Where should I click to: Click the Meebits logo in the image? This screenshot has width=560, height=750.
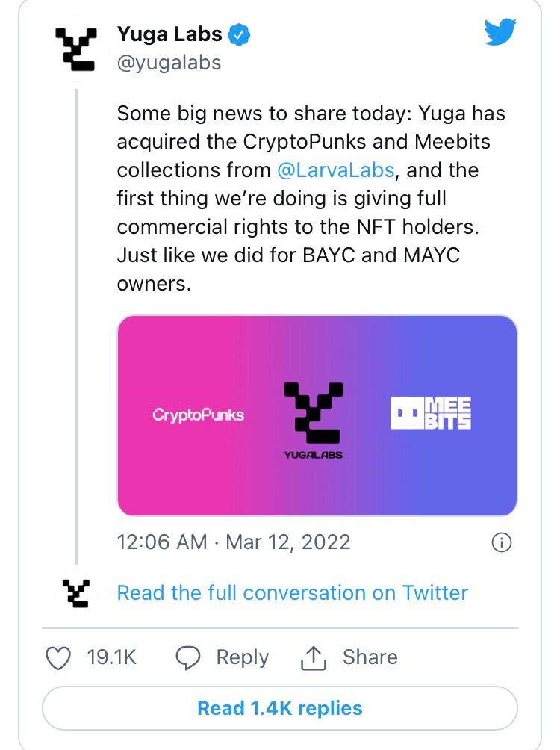coord(431,413)
